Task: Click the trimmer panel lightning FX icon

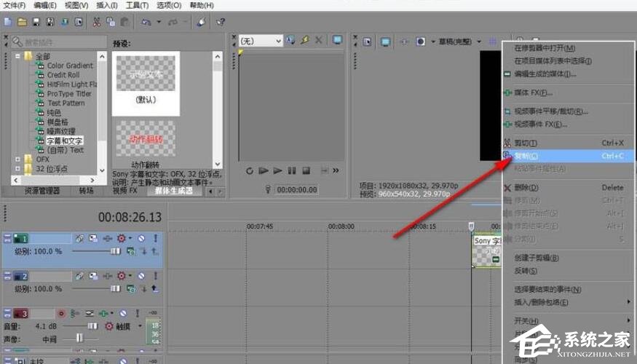Action: 305,40
